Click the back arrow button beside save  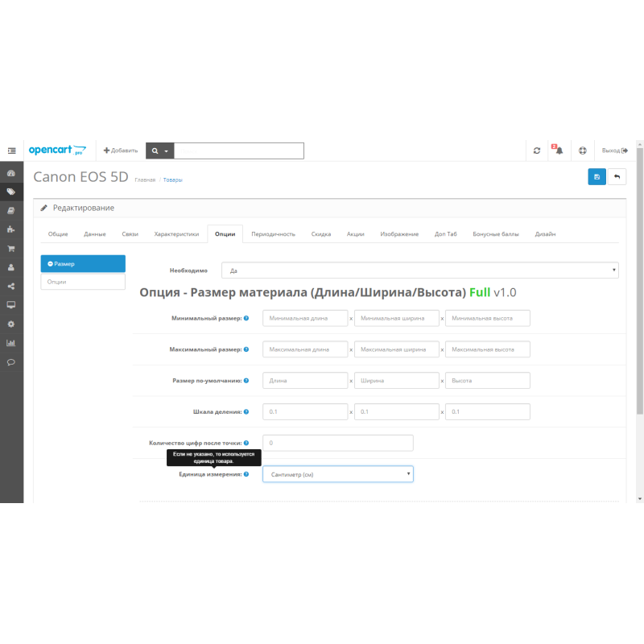point(617,177)
